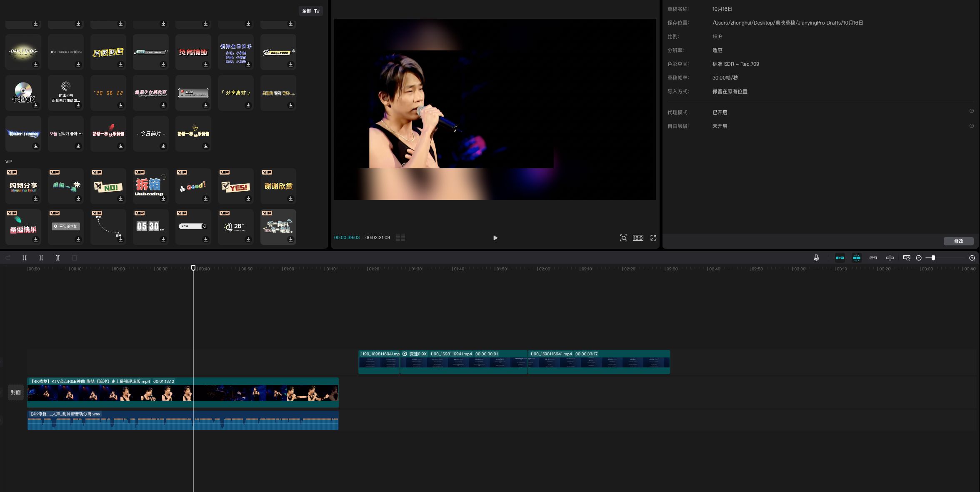Click the VIP section heading label

click(9, 162)
